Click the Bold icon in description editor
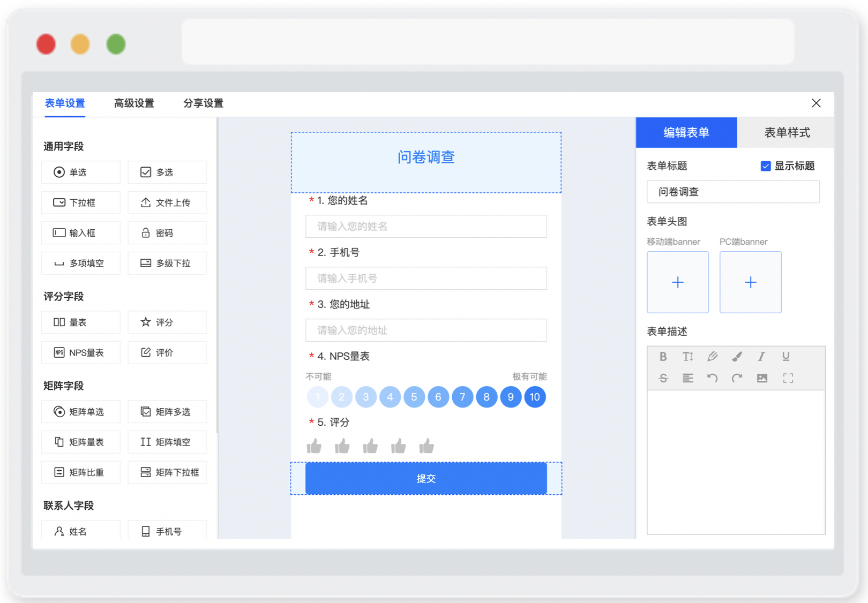The height and width of the screenshot is (603, 868). [663, 357]
